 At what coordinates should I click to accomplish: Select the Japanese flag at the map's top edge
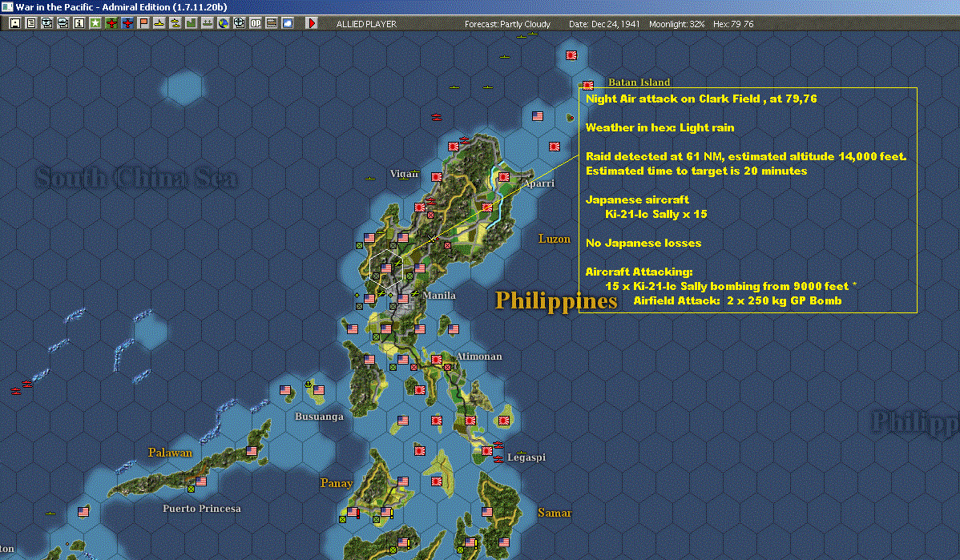(x=571, y=55)
